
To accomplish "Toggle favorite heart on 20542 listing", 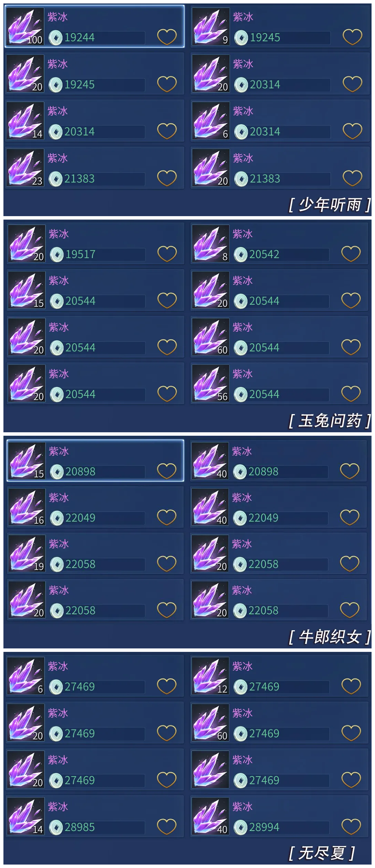I will [x=351, y=254].
